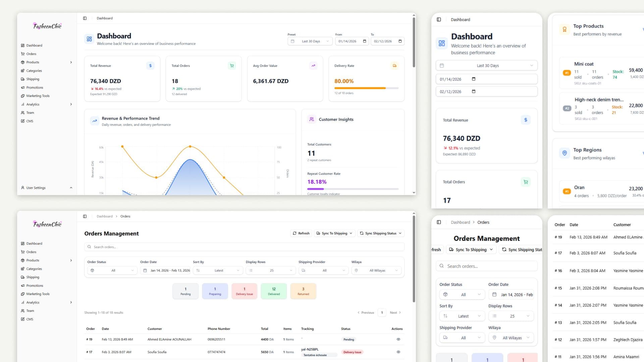Expand the Products sidebar submenu chevron
The height and width of the screenshot is (362, 644).
71,62
